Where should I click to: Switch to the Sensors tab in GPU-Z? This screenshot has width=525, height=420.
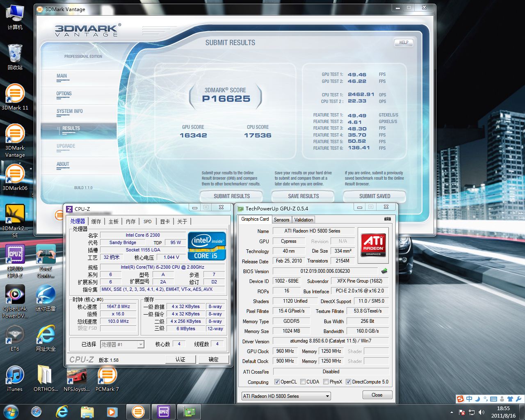(x=281, y=220)
